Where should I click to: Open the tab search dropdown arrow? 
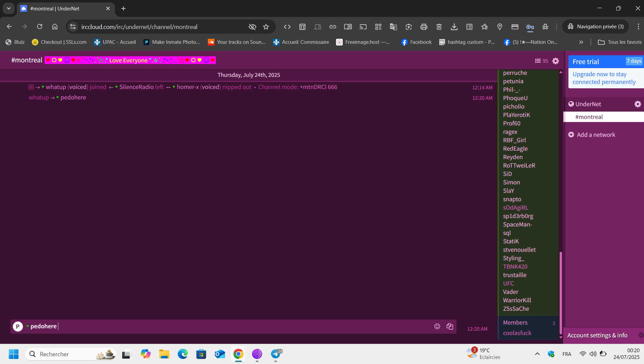9,8
